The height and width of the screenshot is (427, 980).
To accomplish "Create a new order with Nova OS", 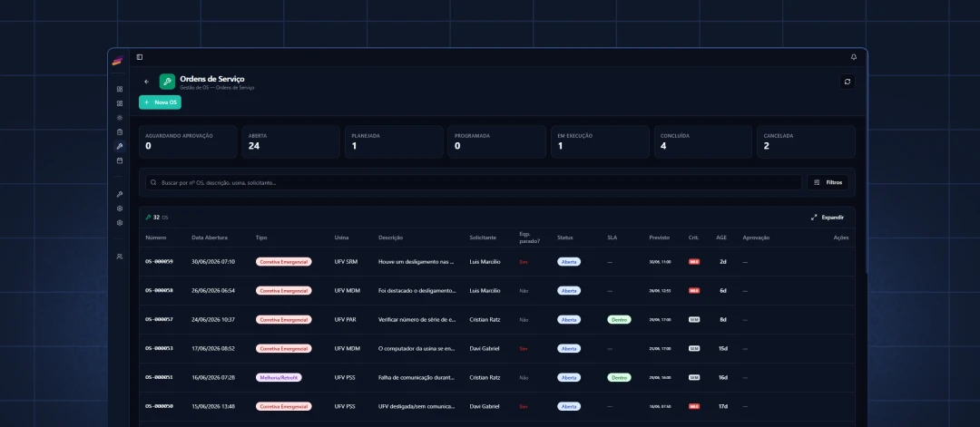I will (160, 102).
